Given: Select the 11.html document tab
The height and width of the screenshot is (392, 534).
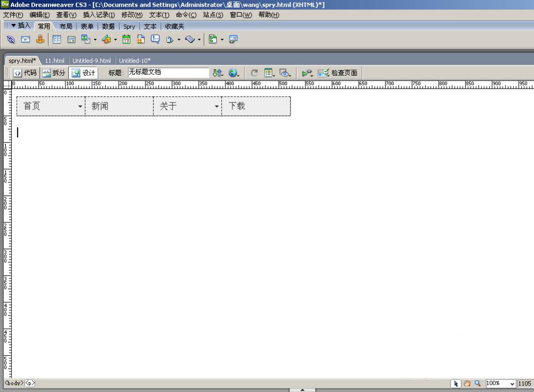Looking at the screenshot, I should pyautogui.click(x=55, y=61).
